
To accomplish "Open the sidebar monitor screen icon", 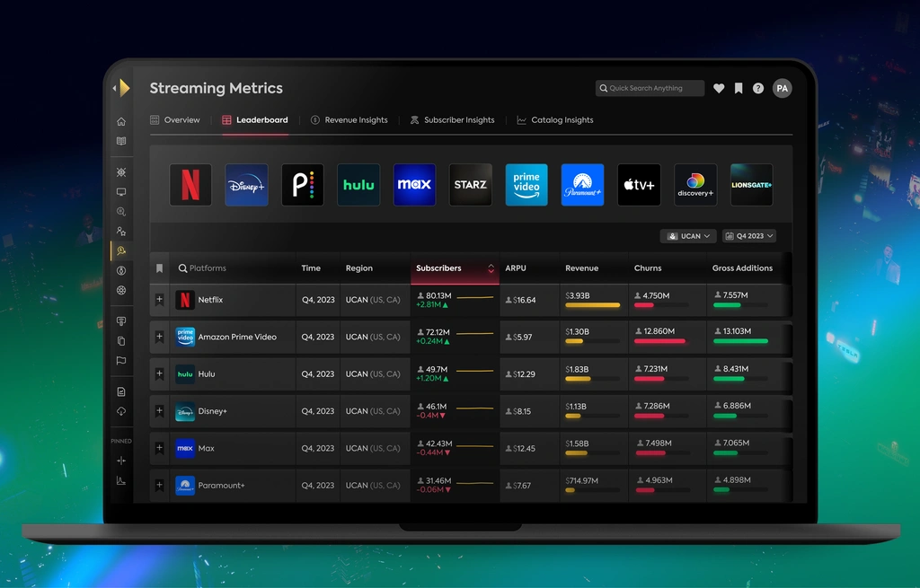I will tap(121, 192).
